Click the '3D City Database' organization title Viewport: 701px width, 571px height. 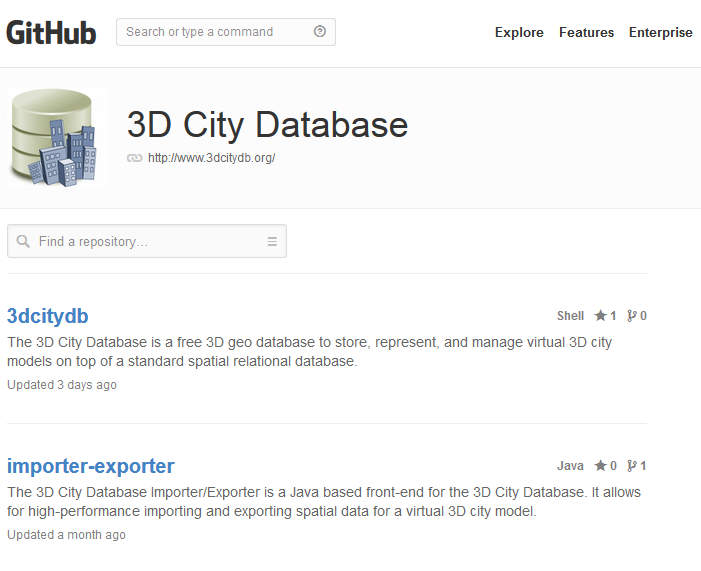click(267, 125)
